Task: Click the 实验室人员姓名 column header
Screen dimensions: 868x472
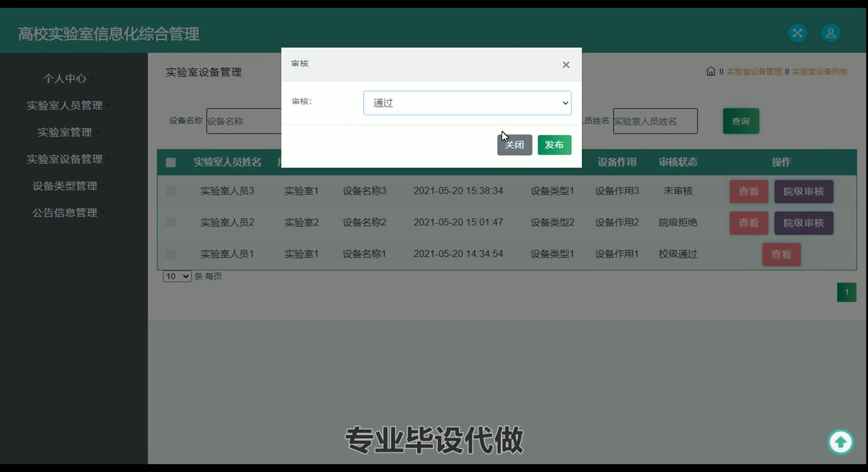Action: 227,162
